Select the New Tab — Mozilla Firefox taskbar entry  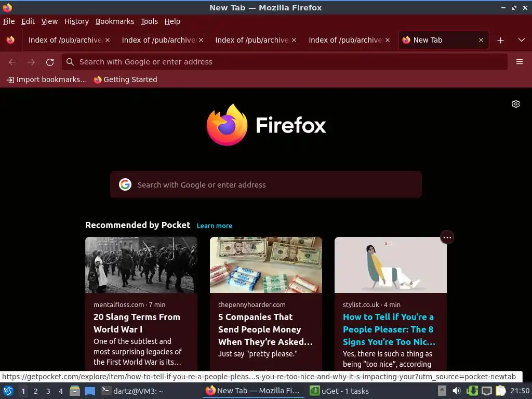click(x=253, y=391)
